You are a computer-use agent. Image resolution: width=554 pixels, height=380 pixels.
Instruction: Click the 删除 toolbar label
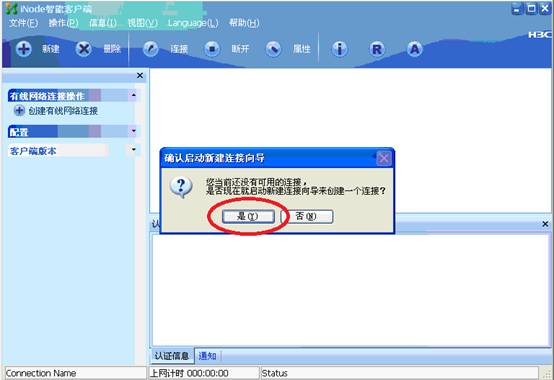(x=112, y=49)
